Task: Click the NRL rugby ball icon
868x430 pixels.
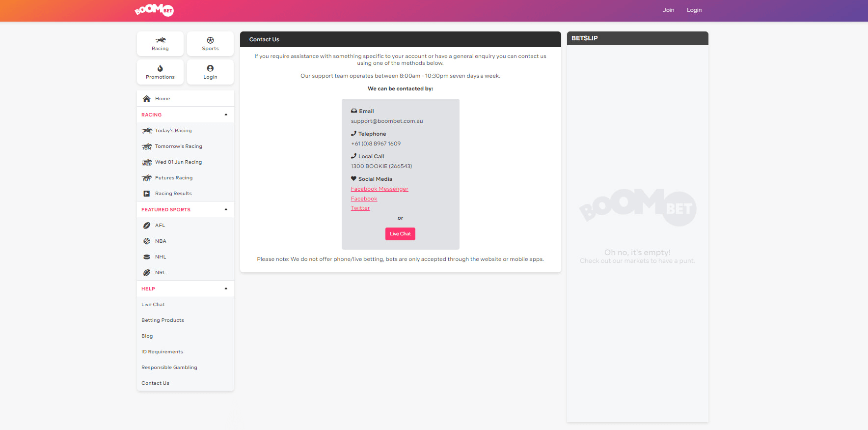Action: (146, 273)
